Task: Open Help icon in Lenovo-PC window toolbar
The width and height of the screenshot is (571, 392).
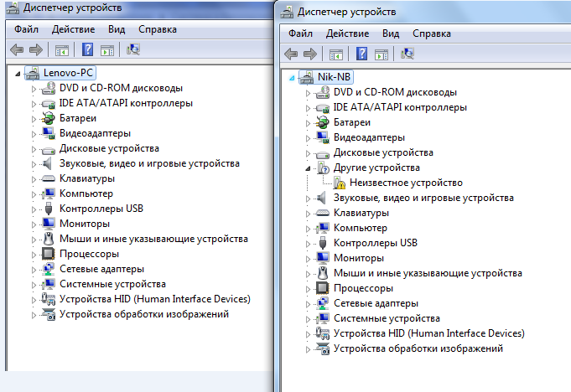Action: click(x=87, y=49)
